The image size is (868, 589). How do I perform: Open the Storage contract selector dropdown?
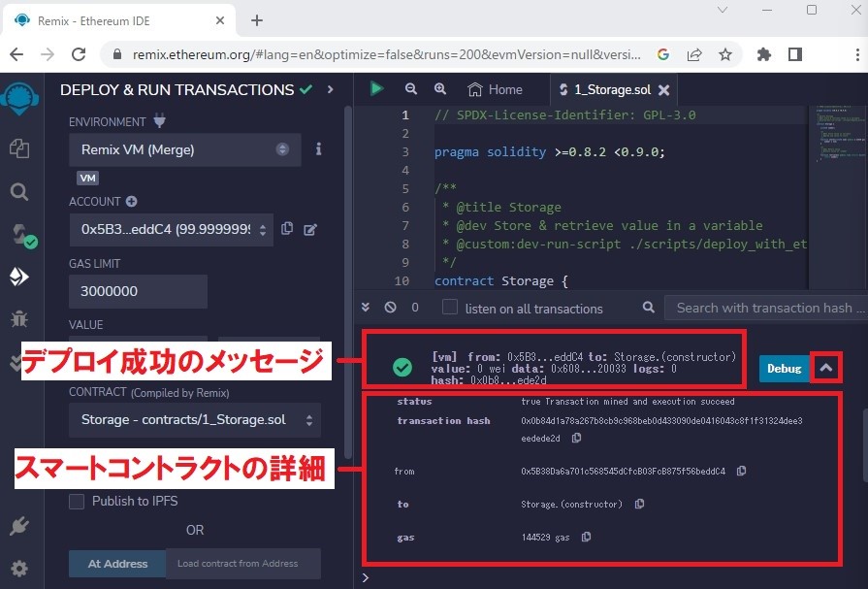pos(195,420)
